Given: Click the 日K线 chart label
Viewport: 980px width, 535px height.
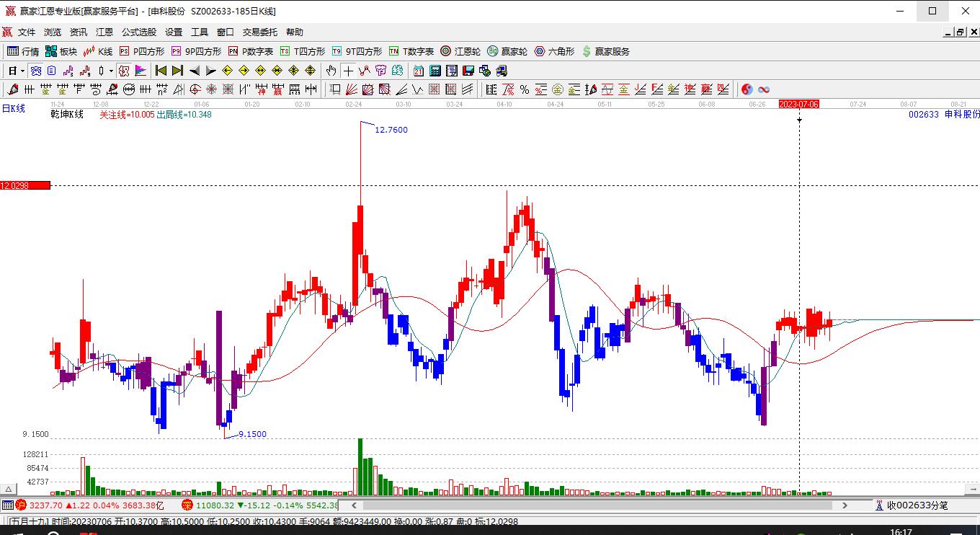Looking at the screenshot, I should click(x=13, y=109).
